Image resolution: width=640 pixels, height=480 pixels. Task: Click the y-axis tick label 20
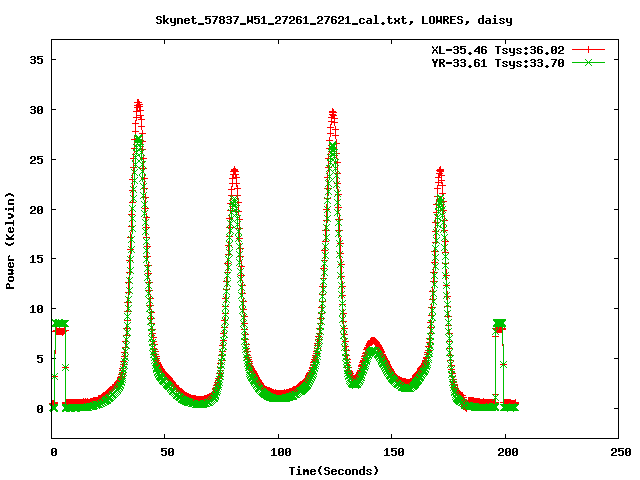36,209
